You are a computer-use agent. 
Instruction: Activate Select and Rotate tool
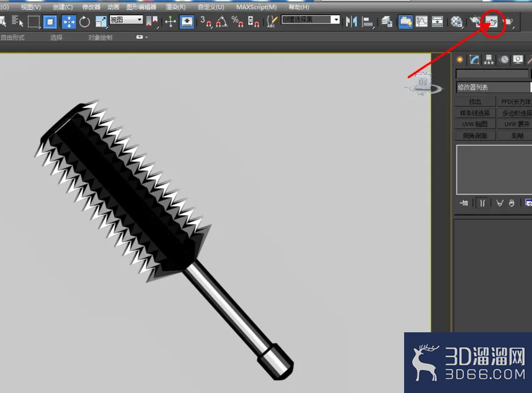pos(84,22)
